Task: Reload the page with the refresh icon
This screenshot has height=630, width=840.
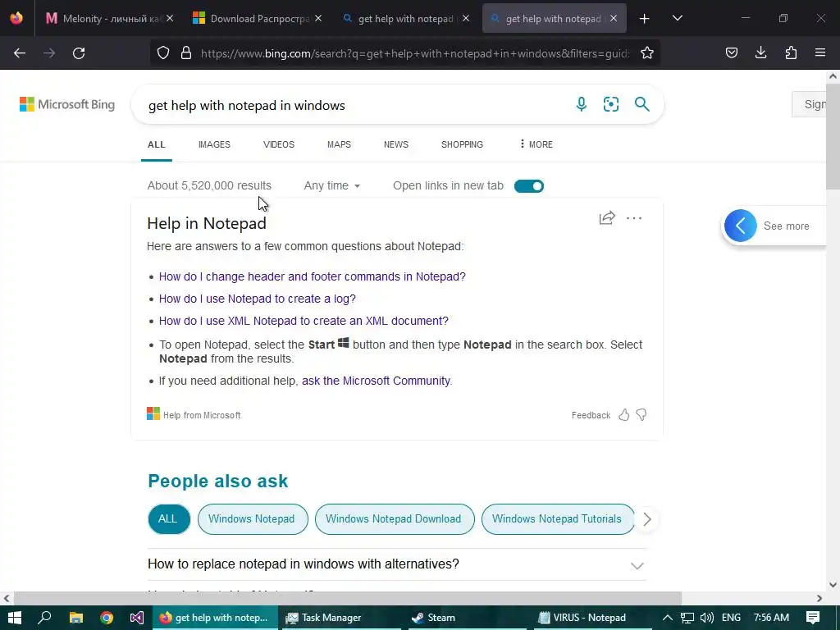Action: click(x=79, y=53)
